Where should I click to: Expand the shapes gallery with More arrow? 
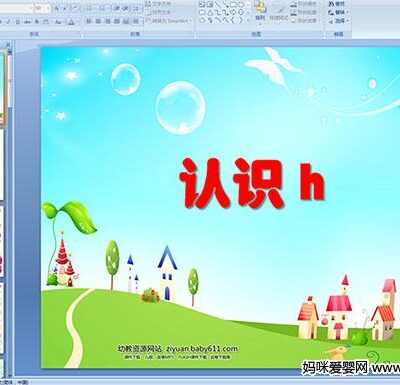(x=248, y=20)
